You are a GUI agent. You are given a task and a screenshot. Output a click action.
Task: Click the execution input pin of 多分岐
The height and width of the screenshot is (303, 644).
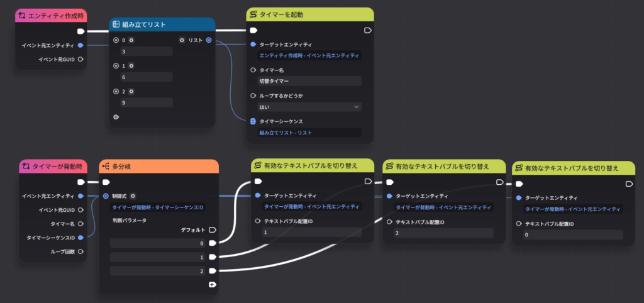click(106, 182)
